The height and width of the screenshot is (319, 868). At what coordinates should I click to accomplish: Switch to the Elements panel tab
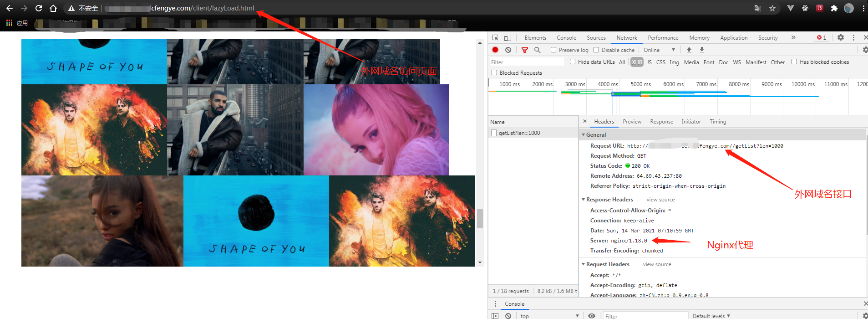[x=535, y=37]
